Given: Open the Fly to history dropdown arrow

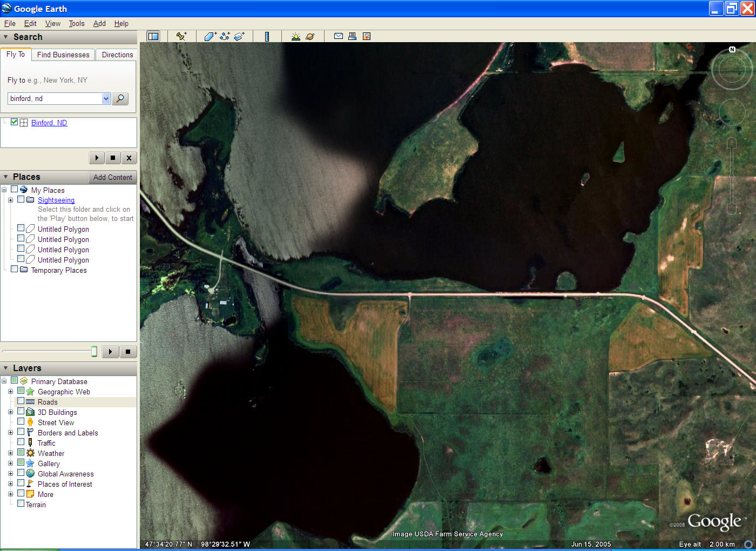Looking at the screenshot, I should [x=106, y=98].
